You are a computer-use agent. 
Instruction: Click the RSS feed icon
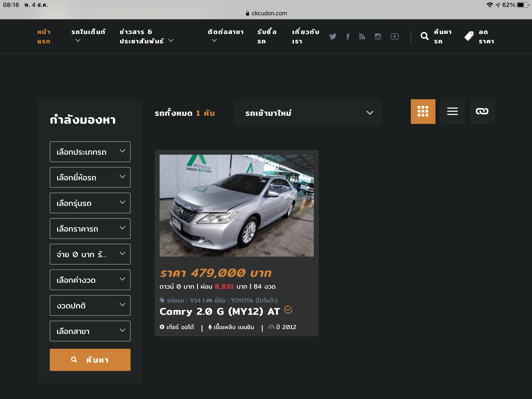(x=362, y=36)
